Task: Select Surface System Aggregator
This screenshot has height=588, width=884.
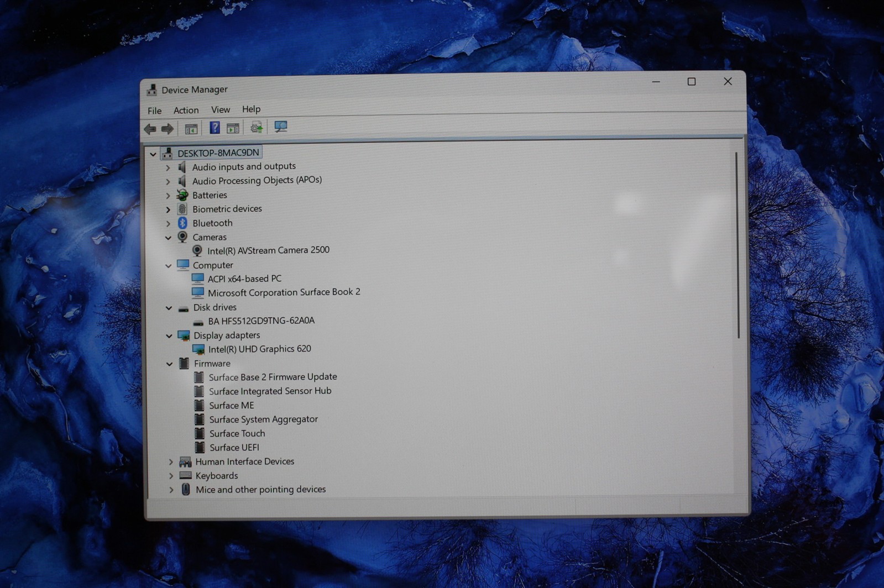Action: coord(263,419)
